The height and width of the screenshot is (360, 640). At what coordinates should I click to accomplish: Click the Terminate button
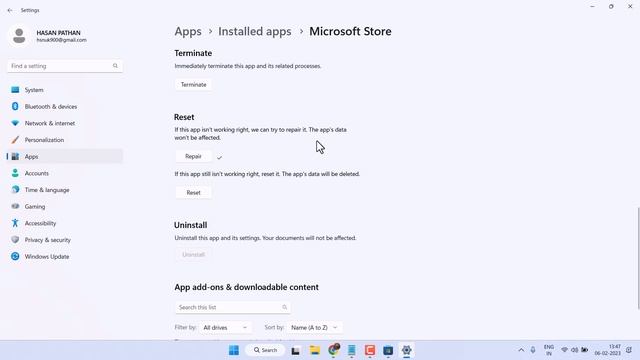[x=193, y=84]
